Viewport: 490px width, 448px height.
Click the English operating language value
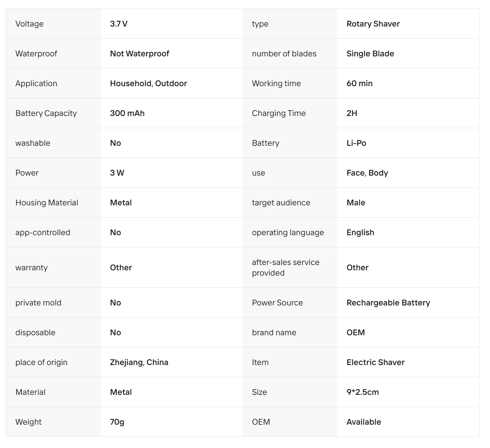360,233
